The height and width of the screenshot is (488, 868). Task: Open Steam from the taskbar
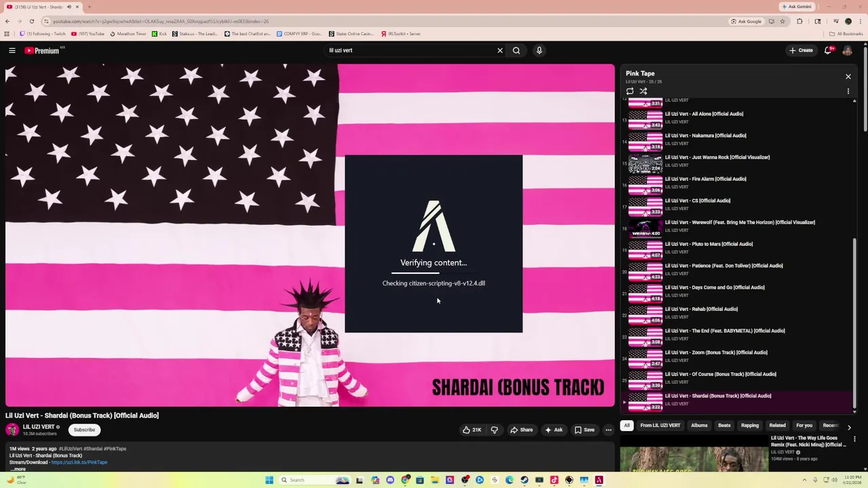524,480
